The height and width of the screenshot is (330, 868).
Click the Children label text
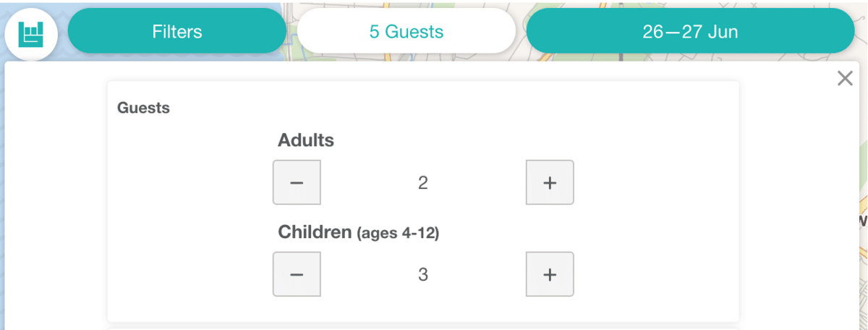(x=315, y=232)
